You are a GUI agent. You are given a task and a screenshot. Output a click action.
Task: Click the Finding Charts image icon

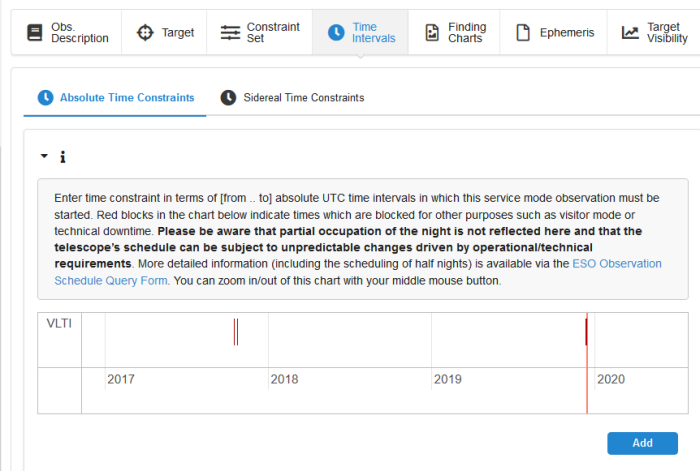[432, 33]
